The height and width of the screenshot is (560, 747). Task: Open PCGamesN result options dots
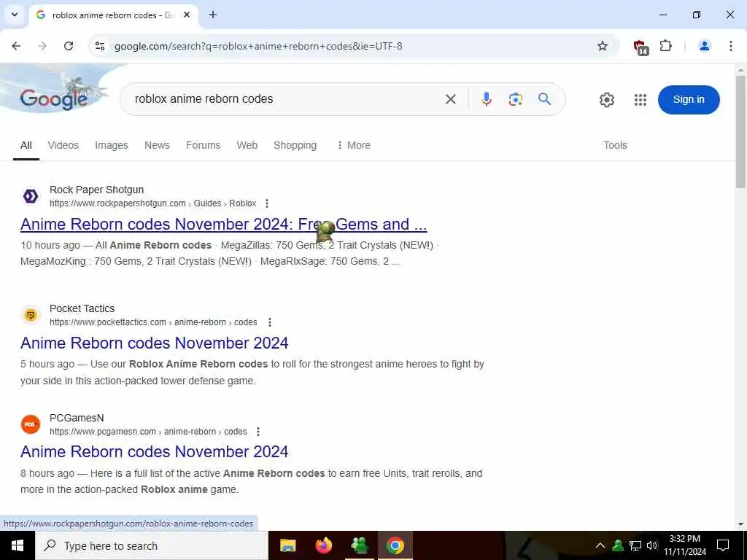[x=258, y=432]
